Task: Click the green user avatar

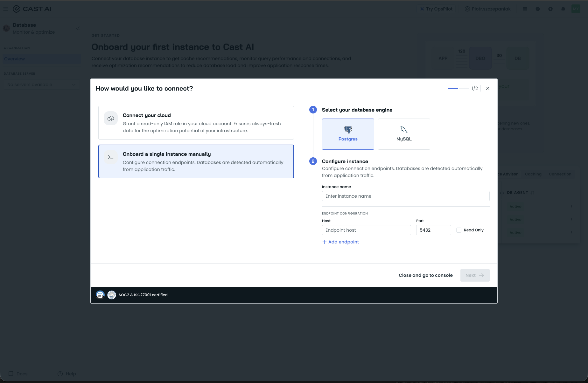Action: 576,9
